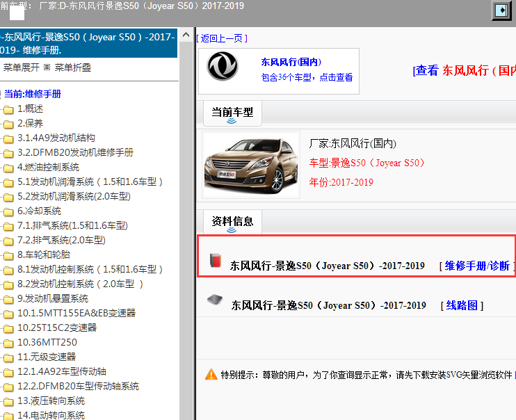
Task: Open 线路图 link
Action: (462, 305)
